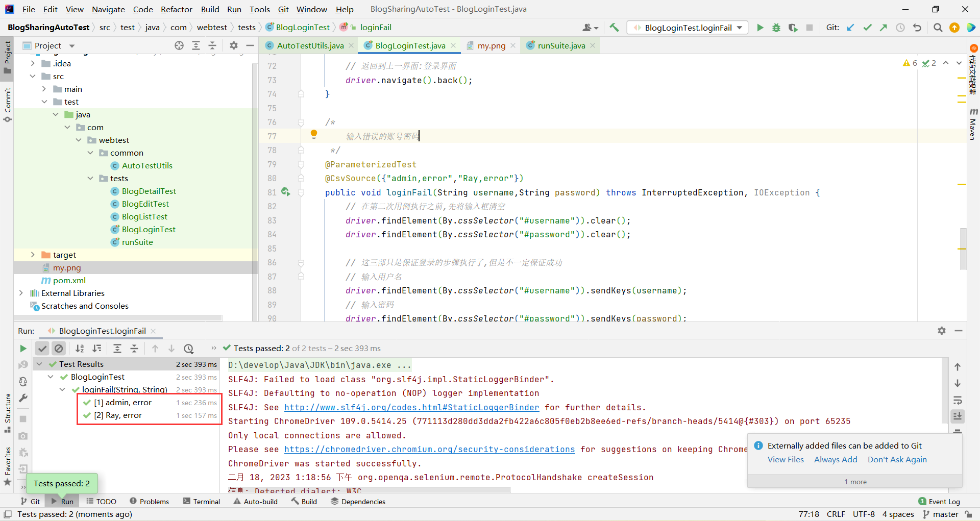This screenshot has height=521, width=980.
Task: Rollback changes with the undo icon
Action: (x=917, y=28)
